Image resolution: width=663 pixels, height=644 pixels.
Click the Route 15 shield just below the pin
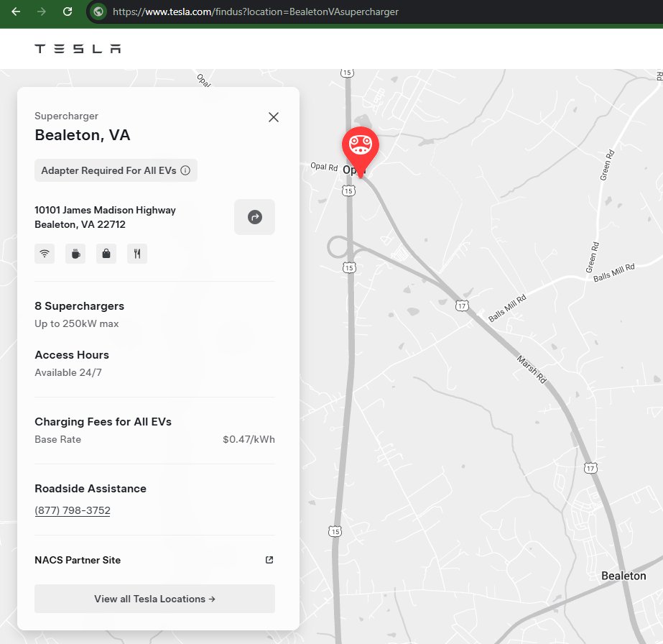click(x=348, y=191)
